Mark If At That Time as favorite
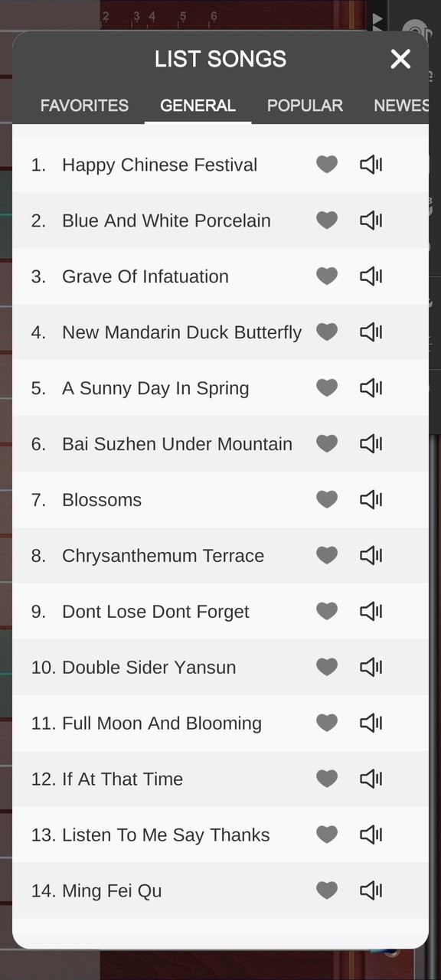The image size is (441, 980). click(x=327, y=779)
